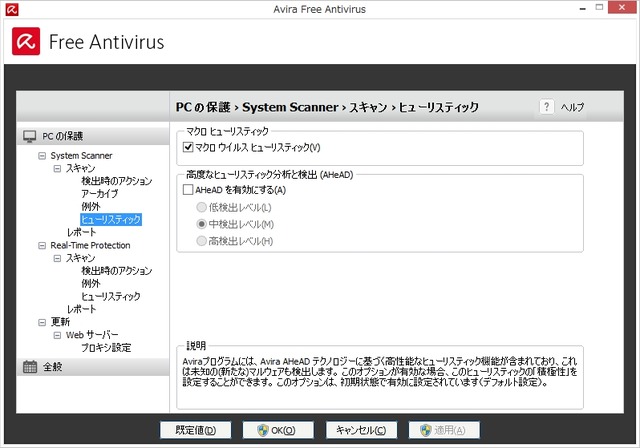
Task: Minimize the Avira window
Action: point(582,9)
